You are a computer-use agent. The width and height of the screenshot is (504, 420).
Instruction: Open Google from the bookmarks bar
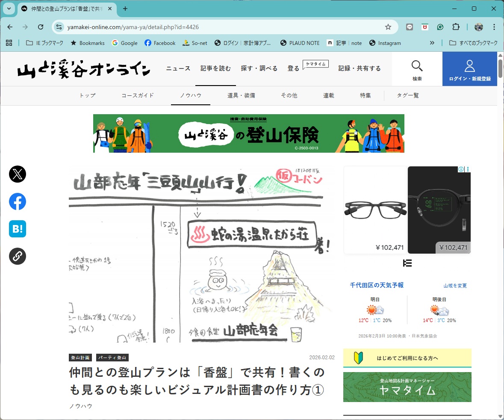point(124,43)
